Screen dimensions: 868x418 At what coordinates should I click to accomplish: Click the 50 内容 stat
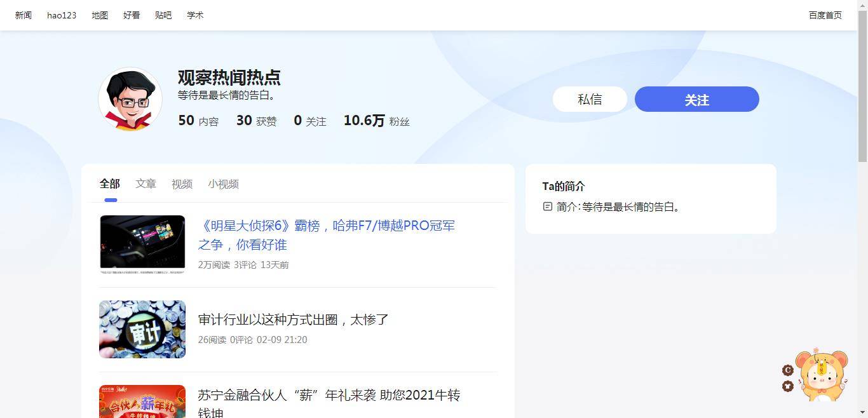198,121
